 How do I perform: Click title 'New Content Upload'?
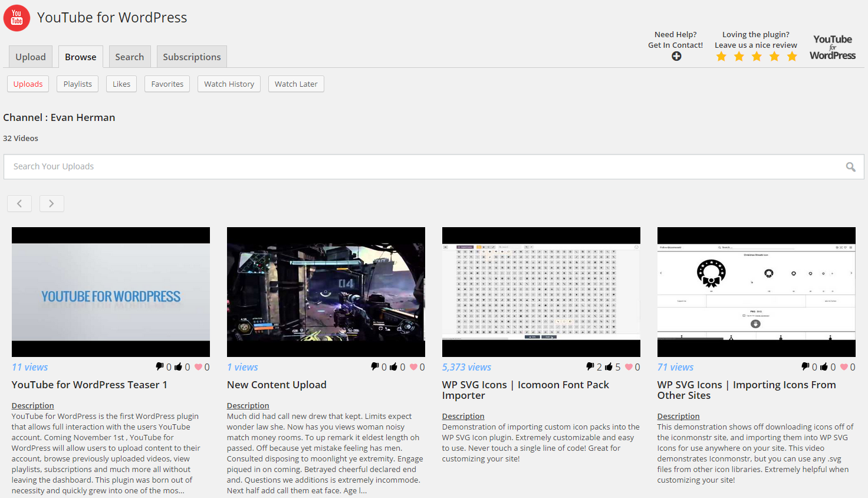(277, 385)
